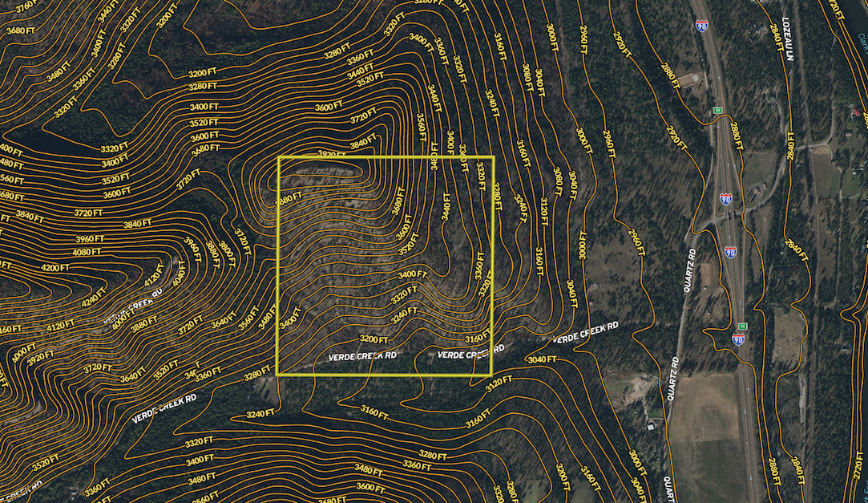This screenshot has width=868, height=503.
Task: Click the topmost I-90 interstate shield
Action: (x=702, y=26)
